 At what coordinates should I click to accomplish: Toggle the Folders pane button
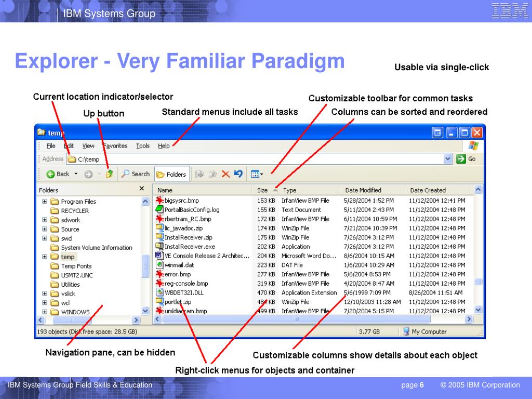[171, 175]
